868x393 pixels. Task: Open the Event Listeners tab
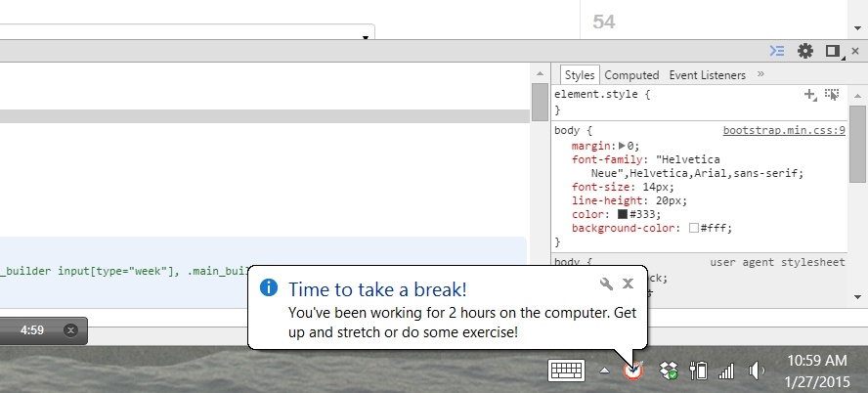point(707,75)
